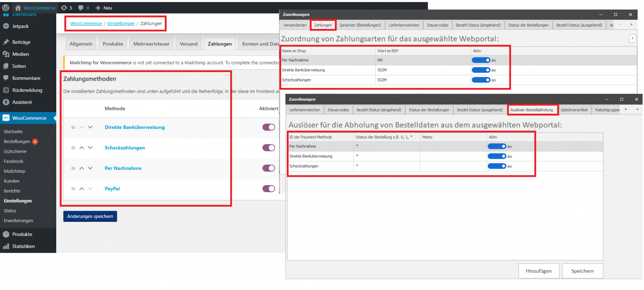The width and height of the screenshot is (644, 290).
Task: Click the Produkte sidebar icon
Action: (6, 234)
